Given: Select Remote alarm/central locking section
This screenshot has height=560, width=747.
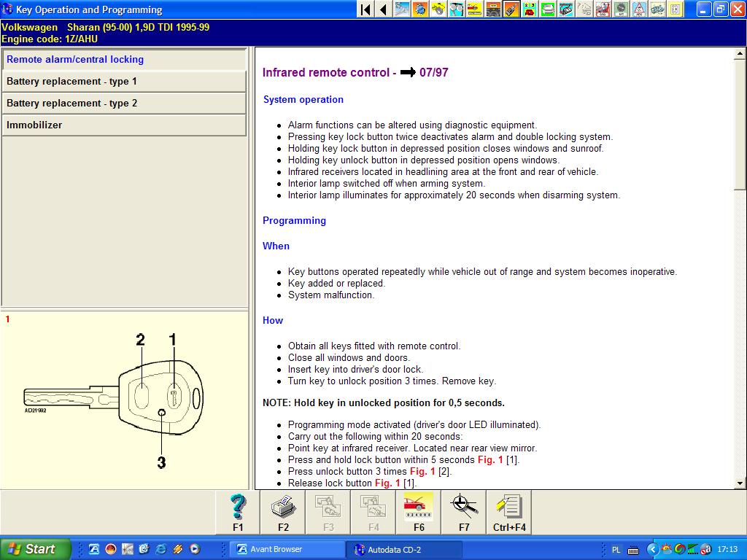Looking at the screenshot, I should 124,60.
